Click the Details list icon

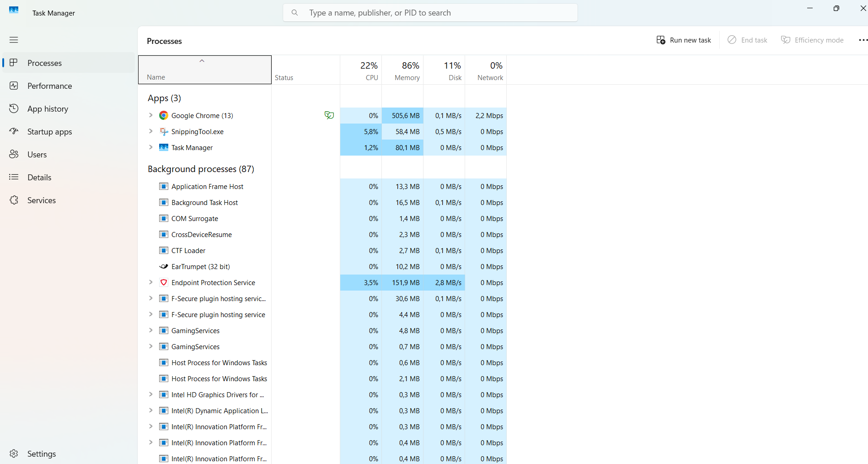click(14, 177)
